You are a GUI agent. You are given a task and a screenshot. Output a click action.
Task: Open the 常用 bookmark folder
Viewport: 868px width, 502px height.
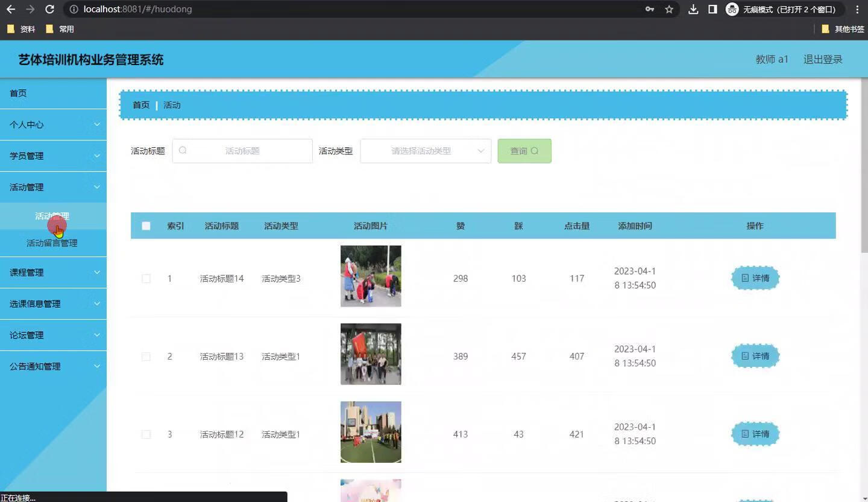(x=60, y=29)
